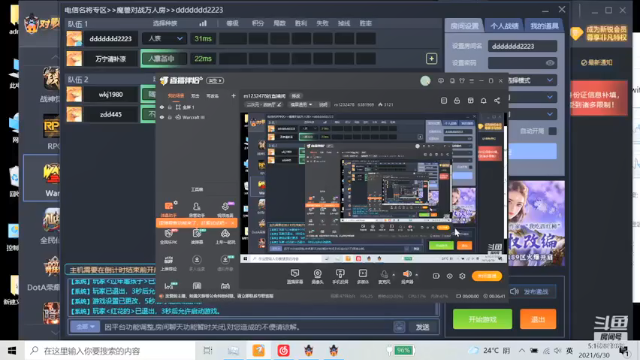Image resolution: width=640 pixels, height=360 pixels.
Task: Expand the 人族 race dropdown
Action: 164,39
